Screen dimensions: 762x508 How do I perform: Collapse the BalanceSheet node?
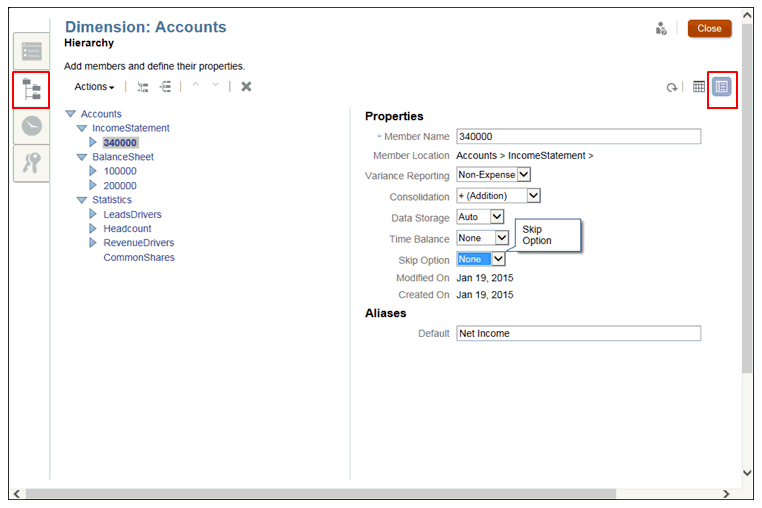click(82, 157)
